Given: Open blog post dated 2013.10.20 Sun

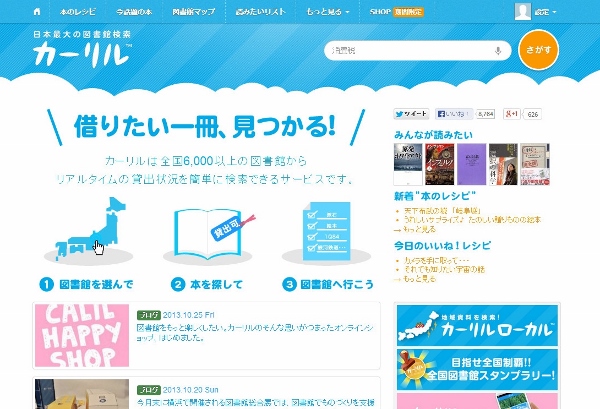Looking at the screenshot, I should [x=255, y=403].
